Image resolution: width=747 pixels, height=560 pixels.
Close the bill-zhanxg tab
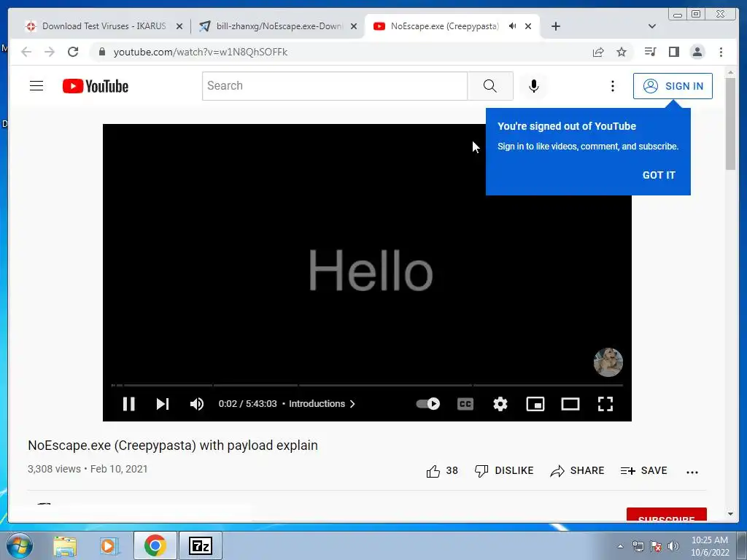[354, 27]
